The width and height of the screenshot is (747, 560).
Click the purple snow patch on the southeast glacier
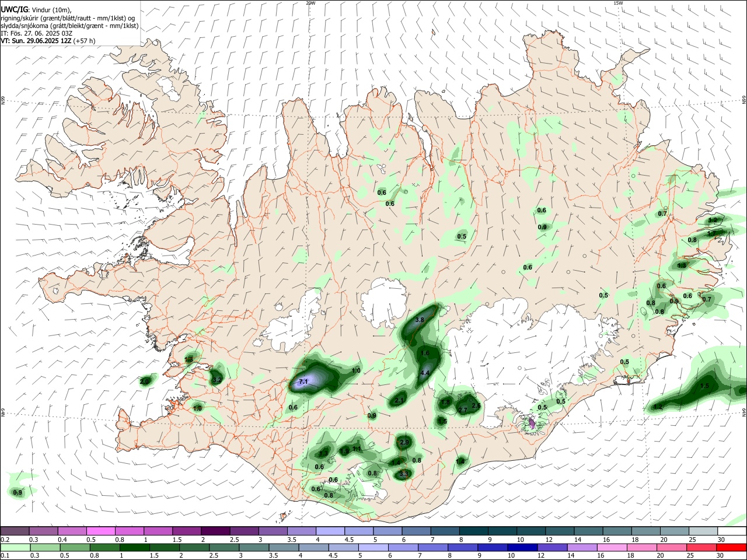pos(531,422)
